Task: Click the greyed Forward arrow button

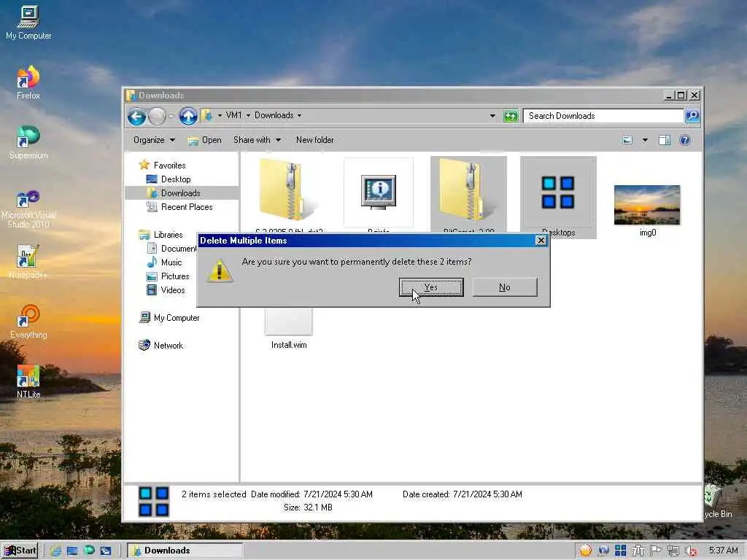Action: point(157,116)
